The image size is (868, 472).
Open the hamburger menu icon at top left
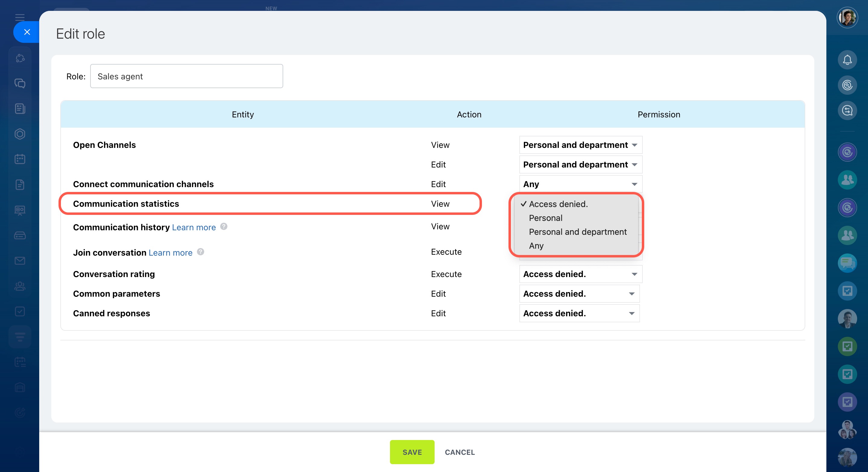(x=20, y=17)
